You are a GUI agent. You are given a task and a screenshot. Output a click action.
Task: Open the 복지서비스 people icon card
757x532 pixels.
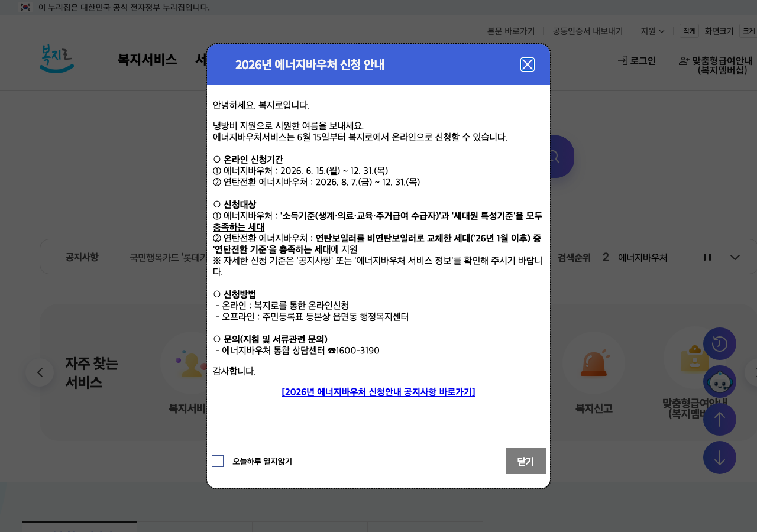pos(191,363)
